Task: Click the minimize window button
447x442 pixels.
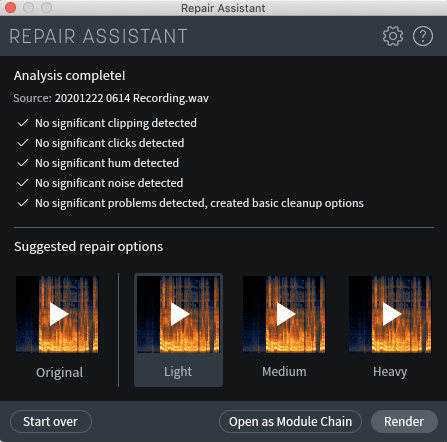Action: (x=29, y=7)
